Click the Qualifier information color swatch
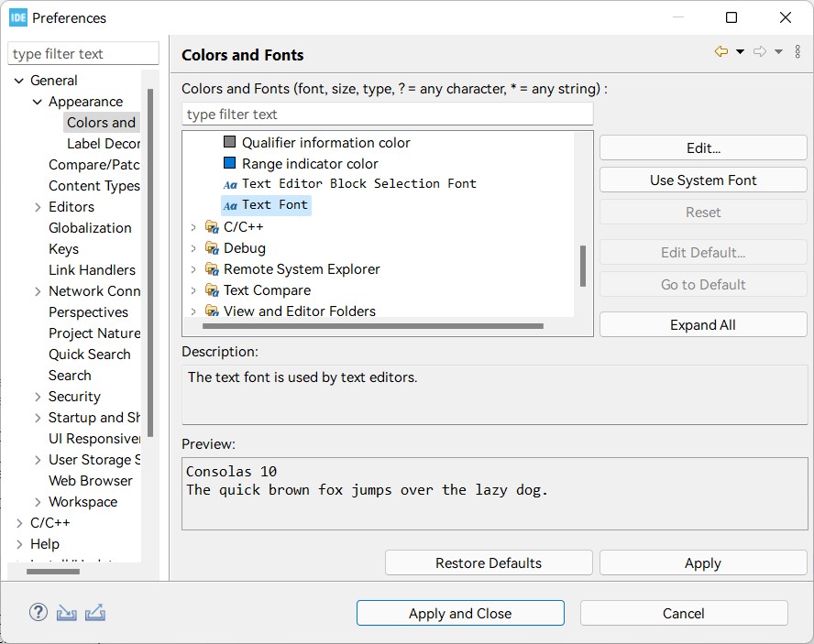 pos(230,142)
